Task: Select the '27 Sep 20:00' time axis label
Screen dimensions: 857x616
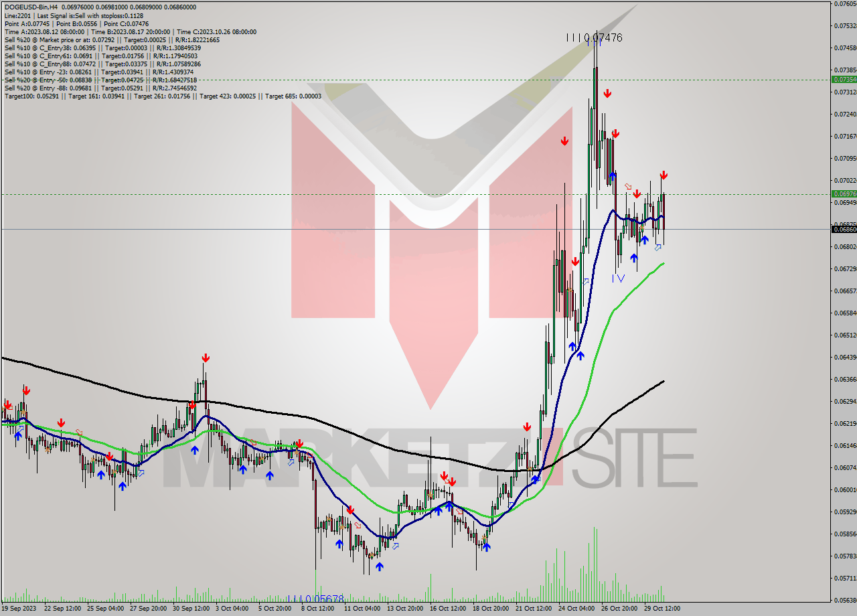Action: coord(149,609)
